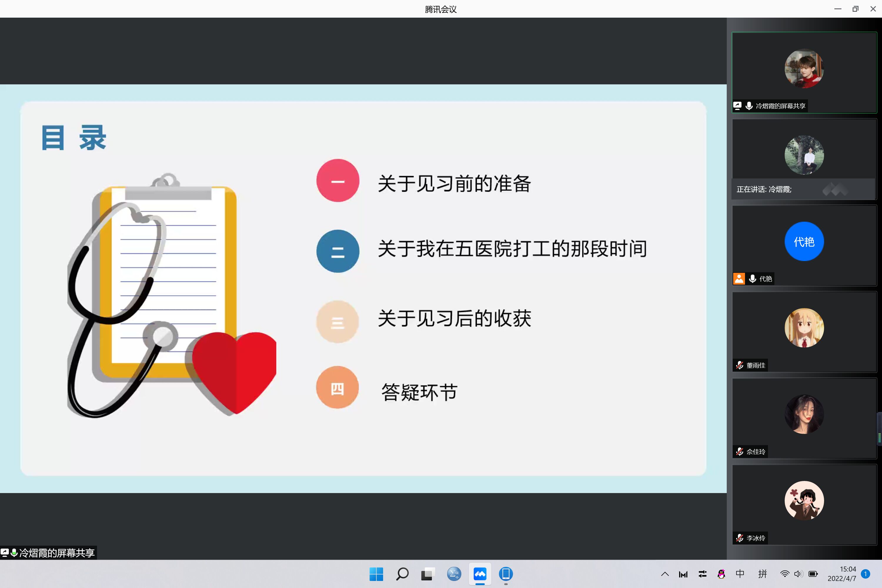The image size is (882, 588).
Task: Click 董雨佳's anime avatar
Action: pyautogui.click(x=804, y=328)
